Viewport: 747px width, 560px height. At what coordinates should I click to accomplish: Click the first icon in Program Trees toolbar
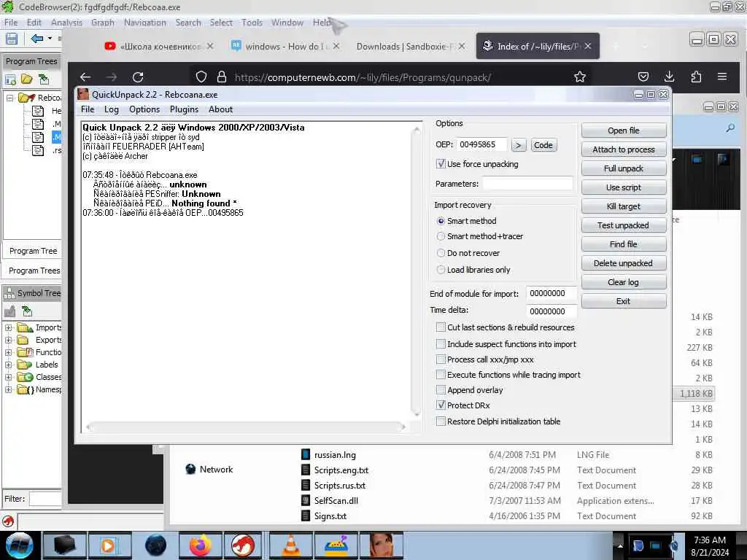(10, 79)
